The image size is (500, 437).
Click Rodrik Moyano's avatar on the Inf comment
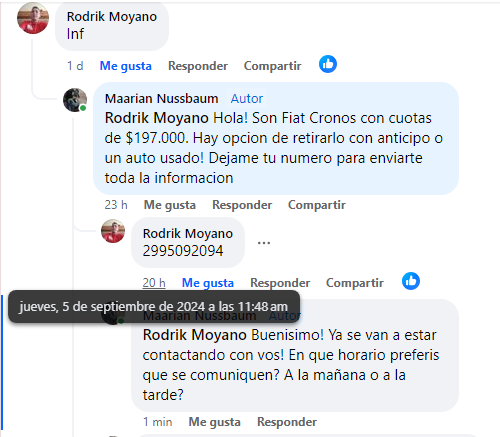(33, 18)
